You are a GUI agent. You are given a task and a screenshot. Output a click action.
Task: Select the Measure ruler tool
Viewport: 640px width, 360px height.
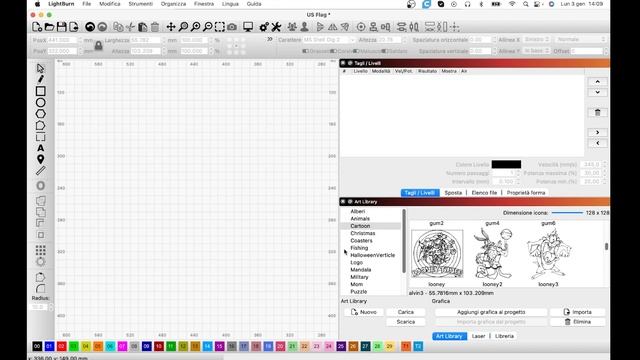[x=40, y=171]
